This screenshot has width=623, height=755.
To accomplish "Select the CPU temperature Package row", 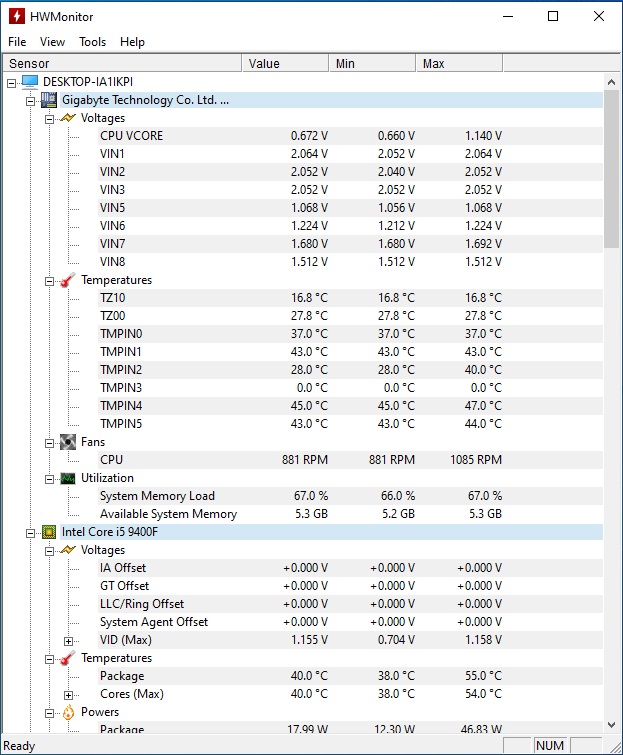I will (x=350, y=676).
